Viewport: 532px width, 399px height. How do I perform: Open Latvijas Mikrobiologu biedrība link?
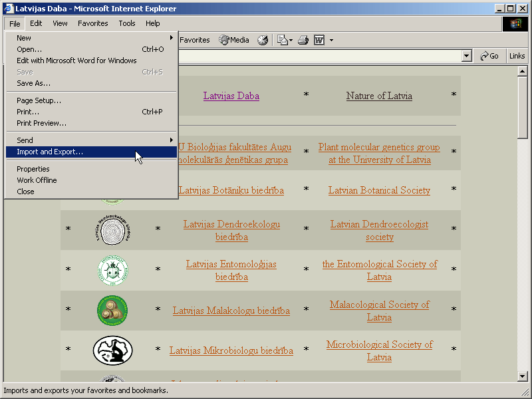tap(231, 350)
